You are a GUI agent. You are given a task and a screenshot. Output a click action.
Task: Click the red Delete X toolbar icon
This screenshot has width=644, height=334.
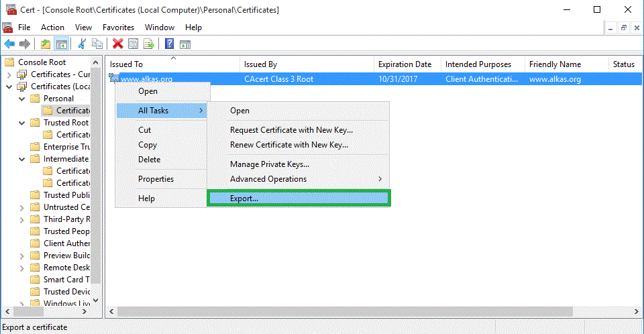pos(118,44)
